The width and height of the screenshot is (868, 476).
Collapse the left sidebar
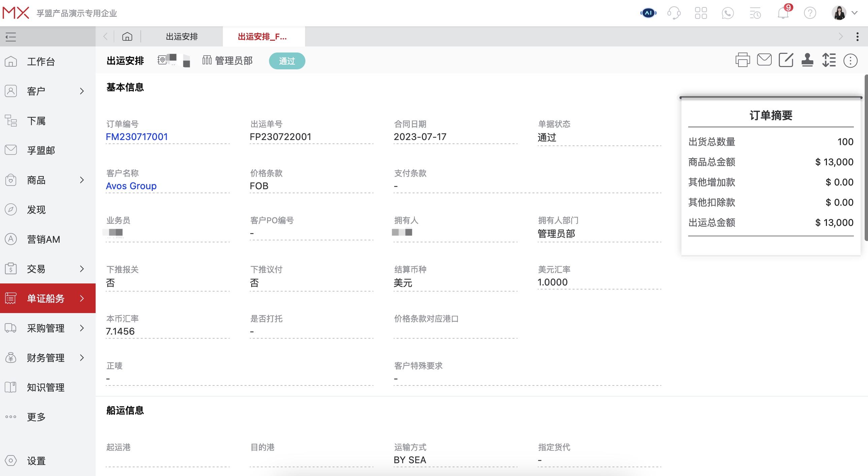point(10,36)
